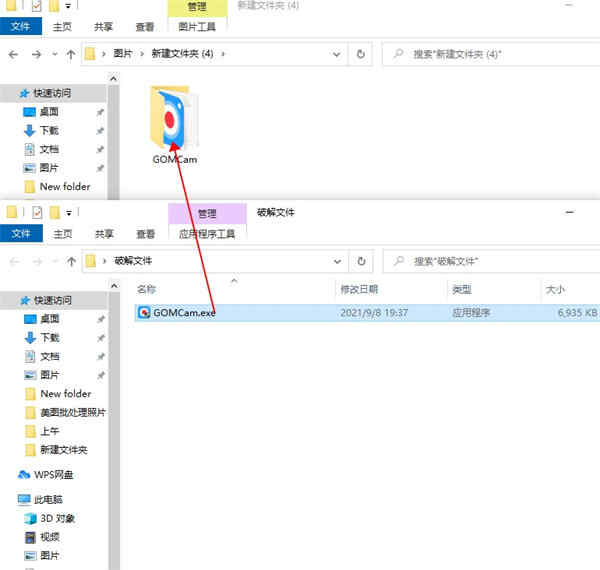Image resolution: width=600 pixels, height=570 pixels.
Task: Minimize the 破解文件 window
Action: (570, 212)
